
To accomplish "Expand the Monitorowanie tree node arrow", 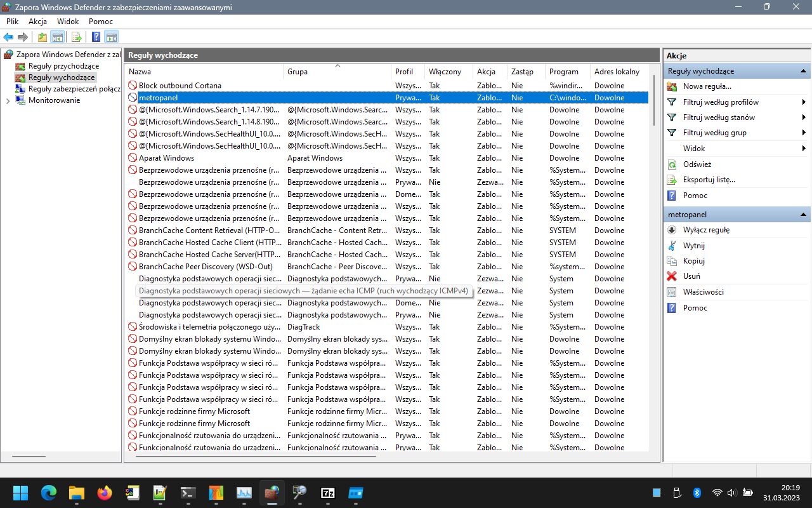I will [x=8, y=100].
